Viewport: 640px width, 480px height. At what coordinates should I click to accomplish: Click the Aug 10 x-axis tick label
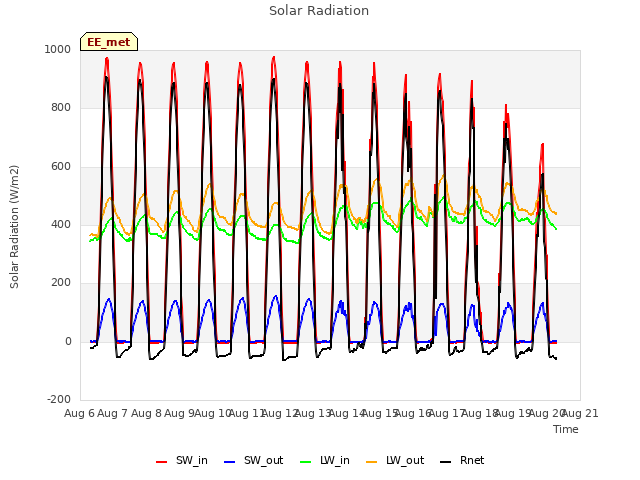pos(213,413)
